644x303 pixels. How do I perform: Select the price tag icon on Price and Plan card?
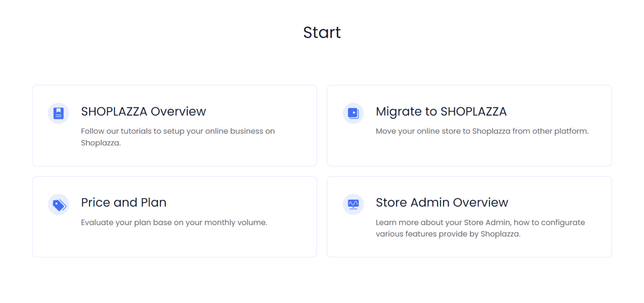click(x=58, y=204)
